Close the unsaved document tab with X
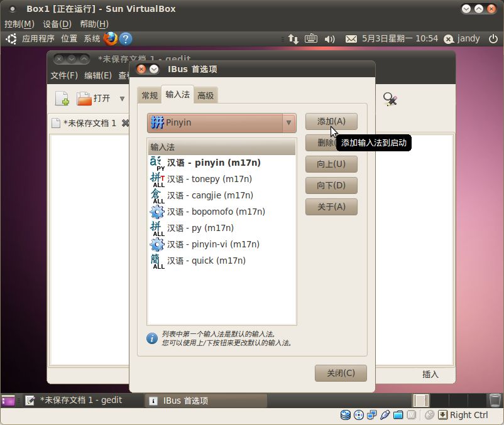The height and width of the screenshot is (425, 504). coord(125,123)
